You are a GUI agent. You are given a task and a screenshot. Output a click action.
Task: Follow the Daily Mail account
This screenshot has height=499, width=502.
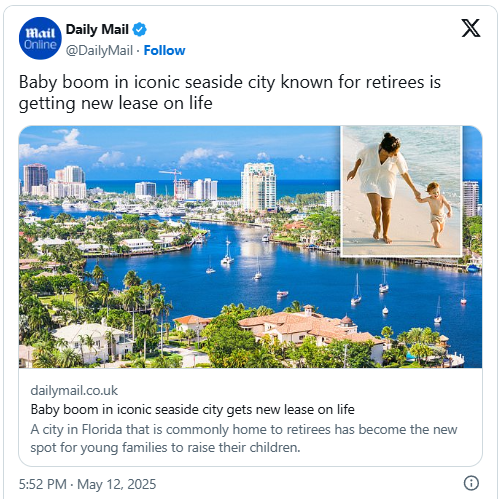point(164,51)
